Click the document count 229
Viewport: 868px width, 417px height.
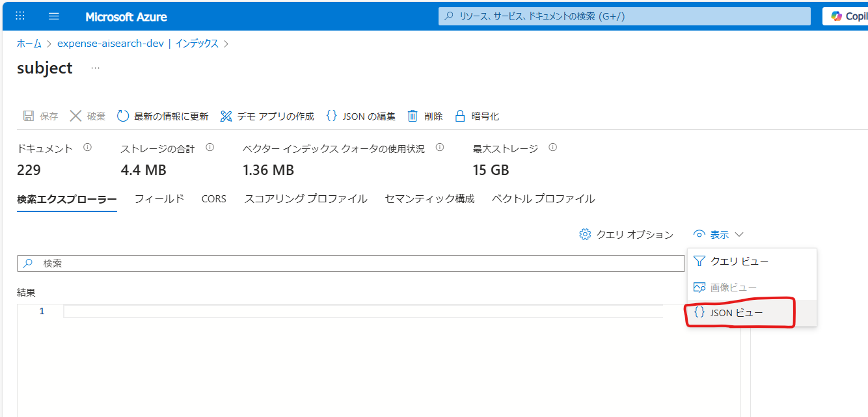[x=29, y=170]
